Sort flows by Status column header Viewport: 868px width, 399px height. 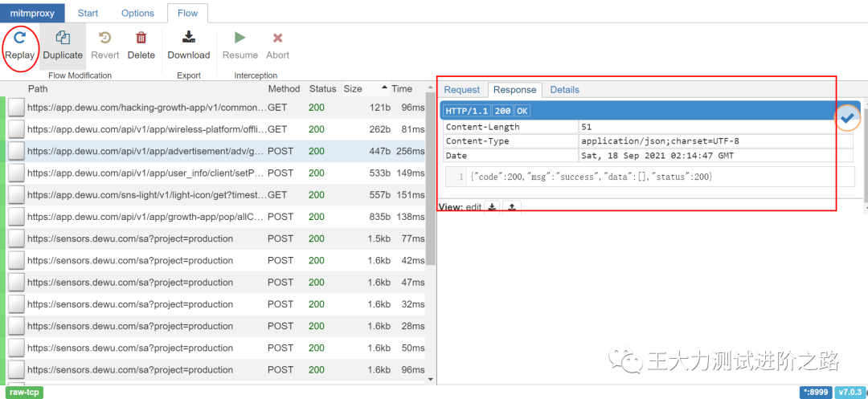pos(323,88)
